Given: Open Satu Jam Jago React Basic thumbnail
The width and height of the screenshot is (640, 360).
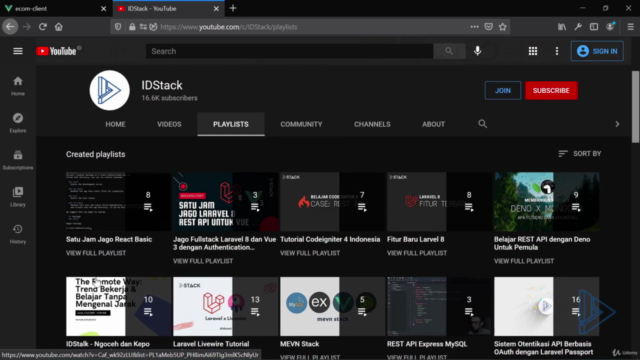Looking at the screenshot, I should click(x=118, y=202).
